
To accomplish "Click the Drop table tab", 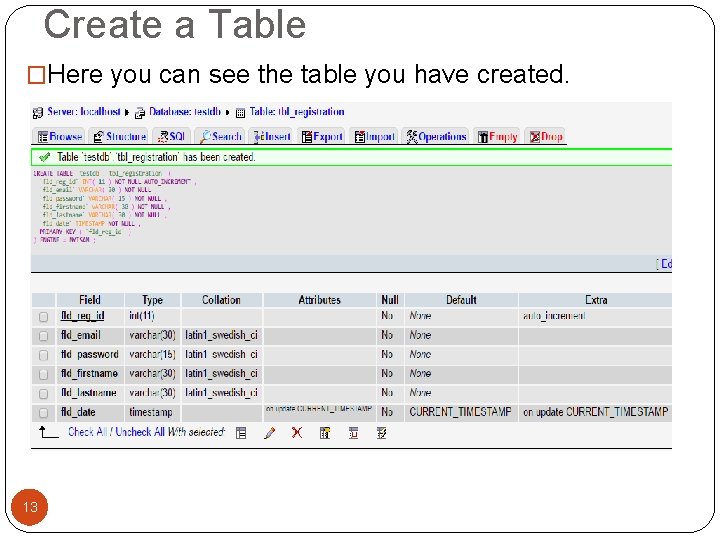I will click(x=545, y=136).
